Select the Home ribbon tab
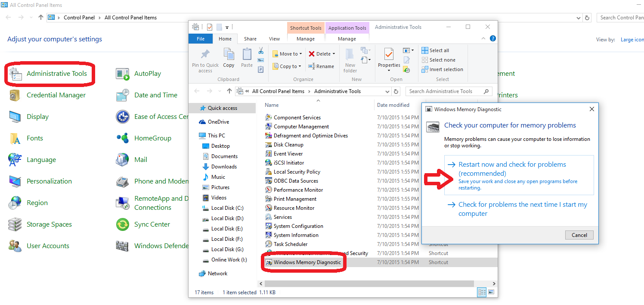Viewport: 644px width, 305px height. coord(225,39)
